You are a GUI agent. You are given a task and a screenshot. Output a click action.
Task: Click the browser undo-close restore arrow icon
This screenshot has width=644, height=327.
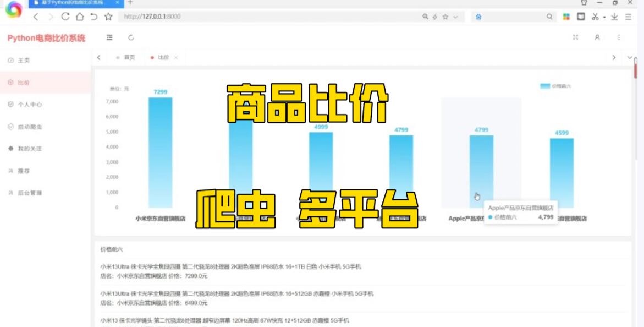click(94, 17)
